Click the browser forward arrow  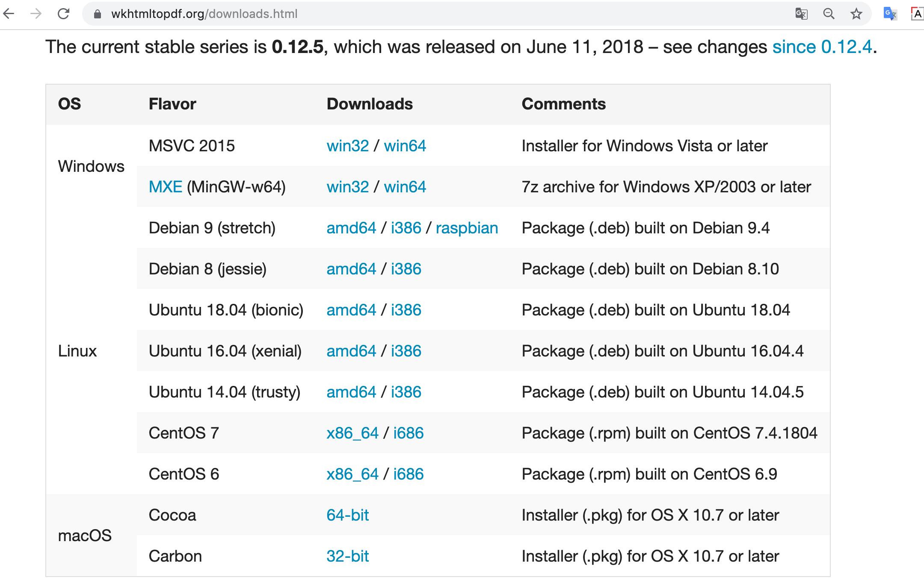click(x=36, y=14)
